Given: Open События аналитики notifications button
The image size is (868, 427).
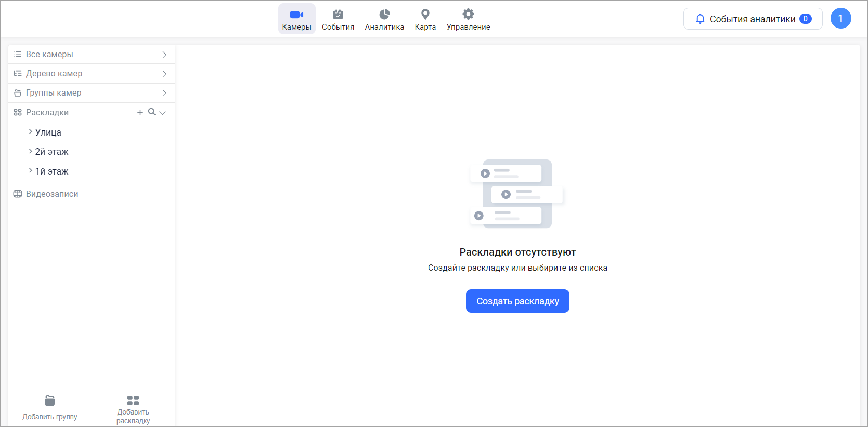Looking at the screenshot, I should pos(753,19).
